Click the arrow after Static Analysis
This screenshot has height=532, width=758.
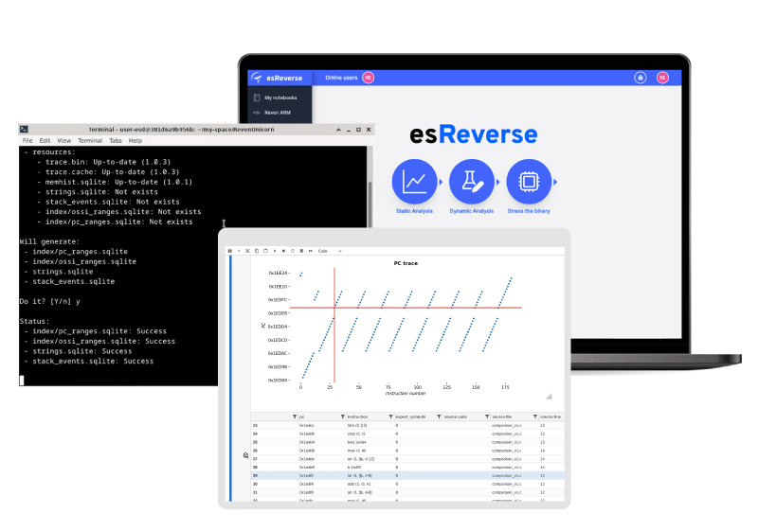click(x=441, y=182)
